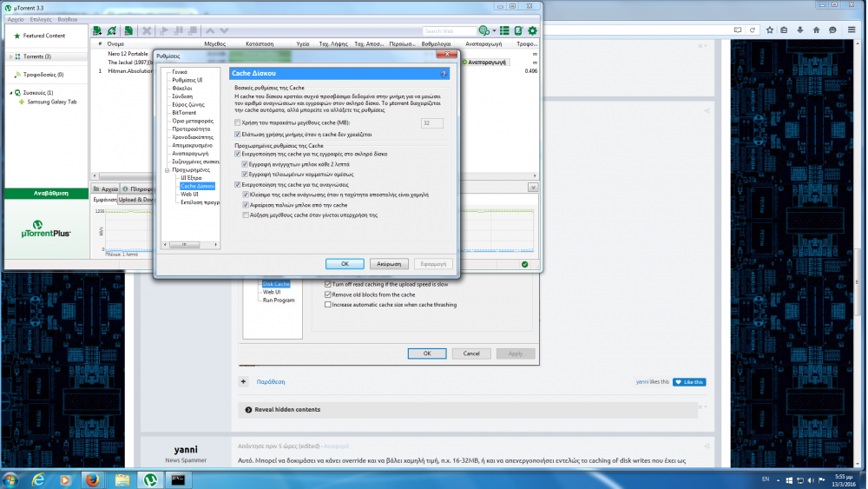Toggle 'Εγγραφή τελειωμένων κομματιών αμέσως' checkbox
The height and width of the screenshot is (489, 868).
(246, 175)
